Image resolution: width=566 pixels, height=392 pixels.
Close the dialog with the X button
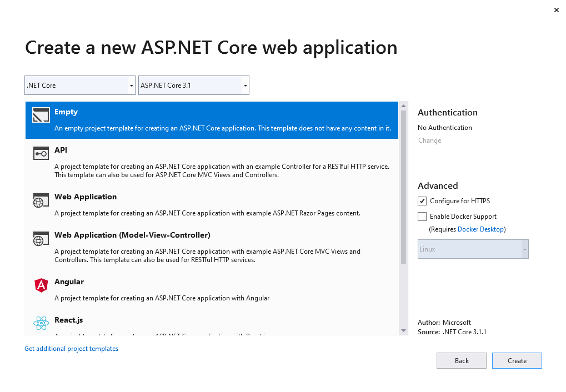[556, 10]
